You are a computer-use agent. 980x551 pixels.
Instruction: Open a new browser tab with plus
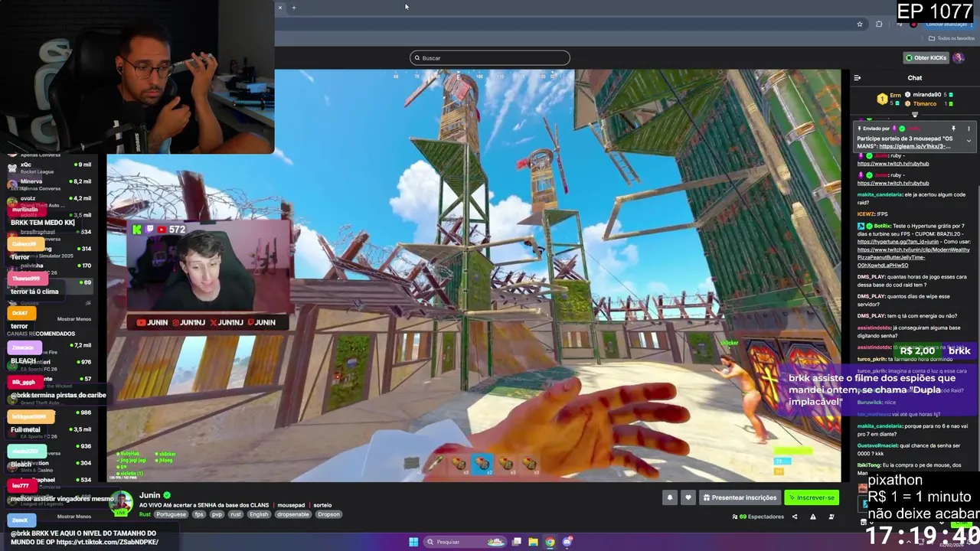point(294,8)
